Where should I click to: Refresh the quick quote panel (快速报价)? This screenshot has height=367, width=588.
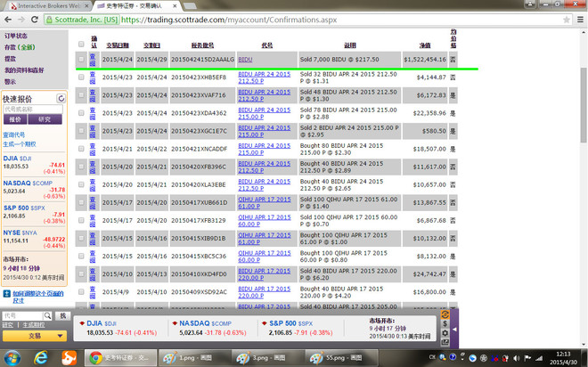61,99
